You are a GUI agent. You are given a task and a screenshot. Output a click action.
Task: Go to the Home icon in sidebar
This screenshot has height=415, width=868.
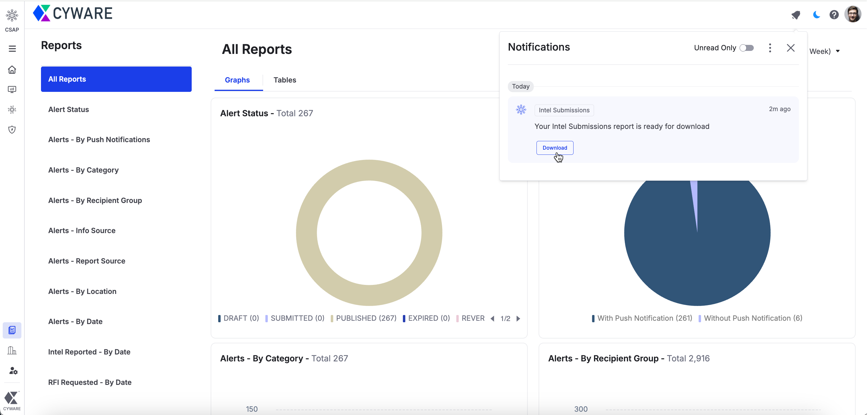coord(12,70)
